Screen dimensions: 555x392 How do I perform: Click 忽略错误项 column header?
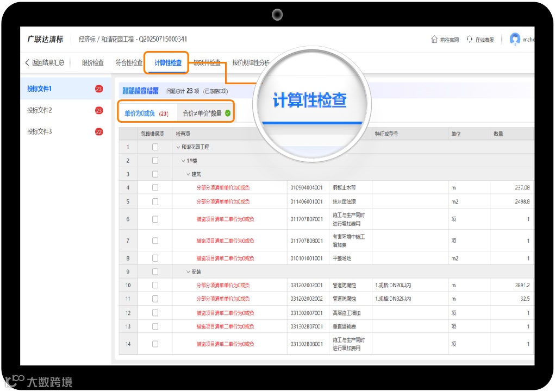click(x=152, y=134)
